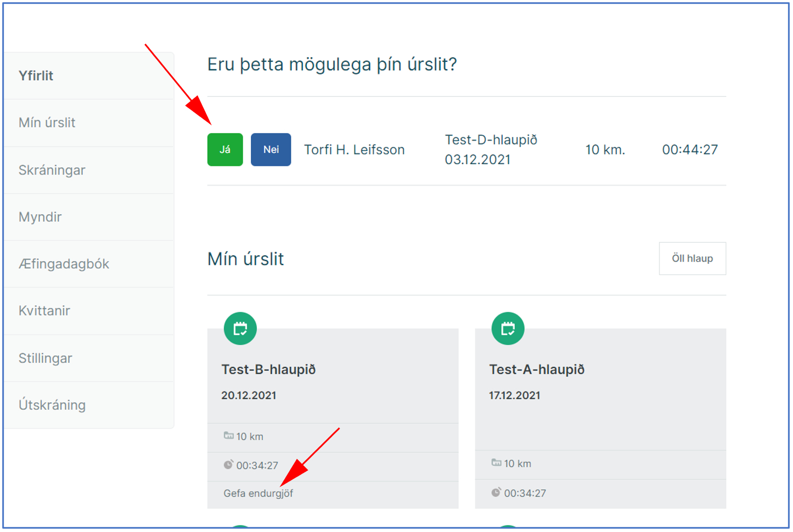Open the Test-A-hlaupið race title
Viewport: 793px width, 532px height.
click(537, 369)
